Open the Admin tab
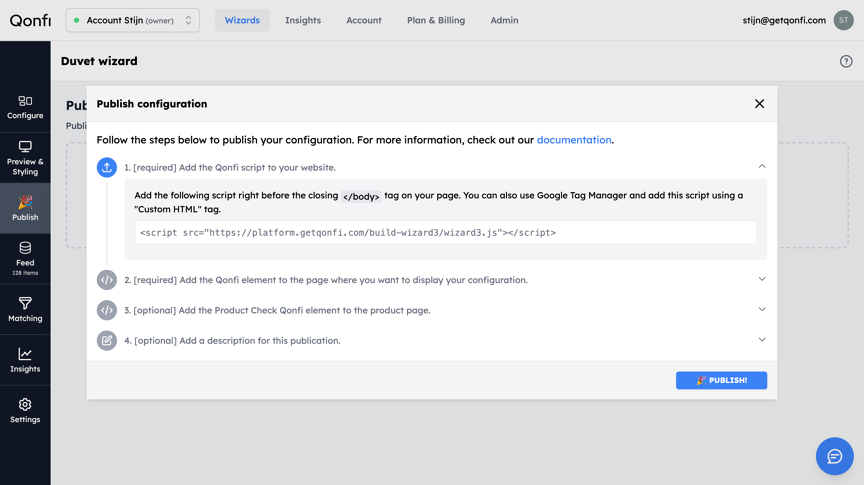Image resolution: width=864 pixels, height=485 pixels. pos(504,20)
